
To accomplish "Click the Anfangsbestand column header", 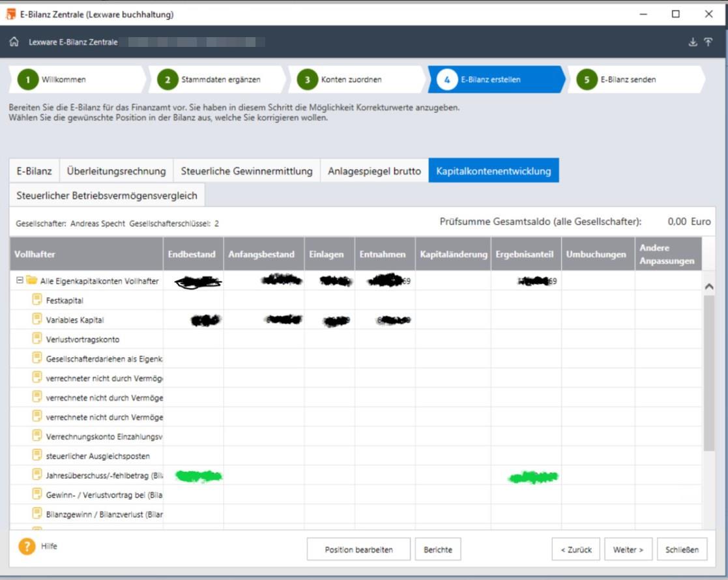I will pos(264,254).
